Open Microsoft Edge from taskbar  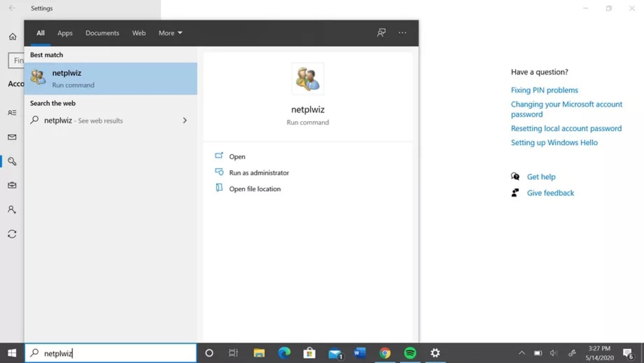coord(284,353)
